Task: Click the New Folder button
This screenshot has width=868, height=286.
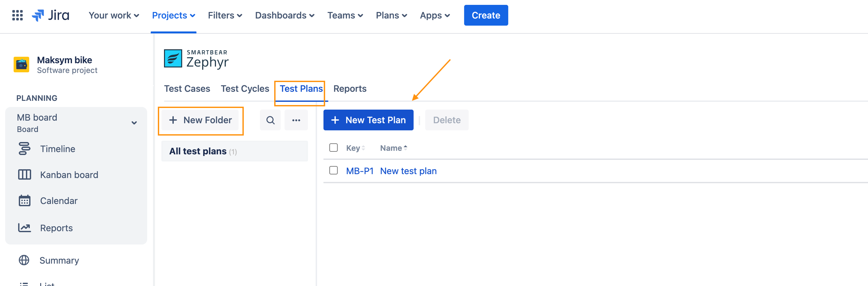Action: coord(200,120)
